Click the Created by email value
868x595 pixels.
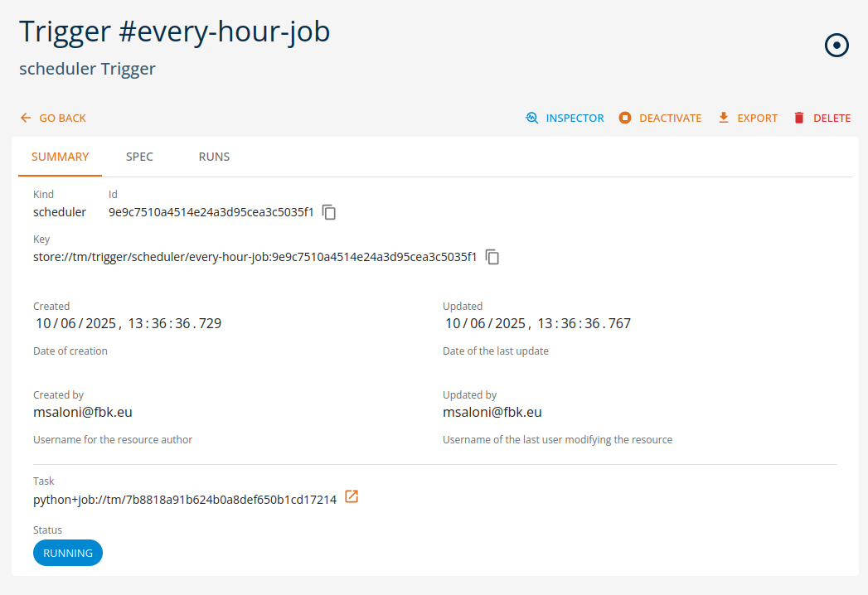point(83,413)
